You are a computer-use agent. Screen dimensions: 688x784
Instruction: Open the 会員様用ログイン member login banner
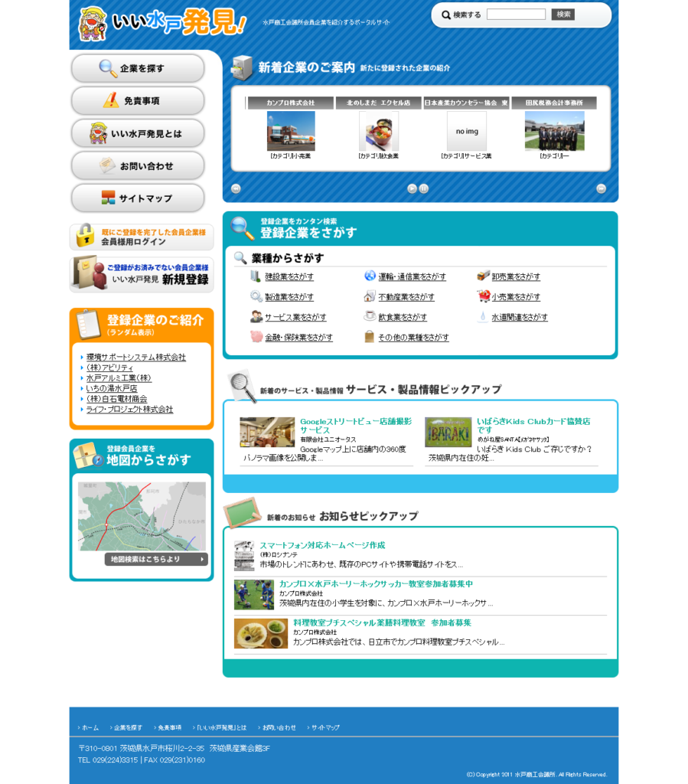pos(142,237)
